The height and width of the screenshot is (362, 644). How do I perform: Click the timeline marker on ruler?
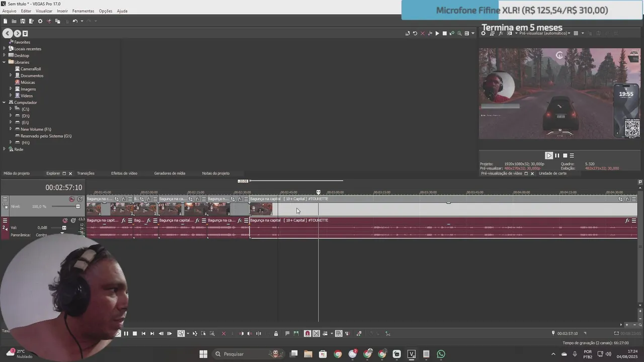(318, 192)
